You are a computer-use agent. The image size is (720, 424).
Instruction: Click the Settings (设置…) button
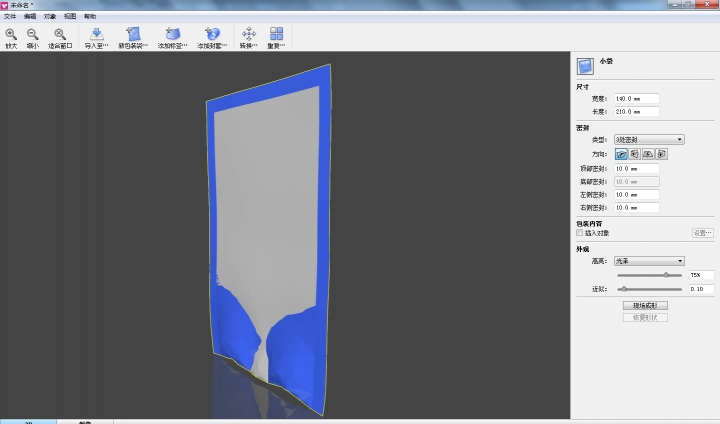703,233
